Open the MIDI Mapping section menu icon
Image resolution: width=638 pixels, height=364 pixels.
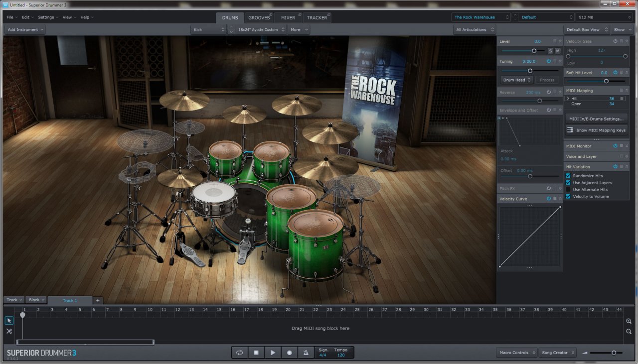pyautogui.click(x=622, y=91)
